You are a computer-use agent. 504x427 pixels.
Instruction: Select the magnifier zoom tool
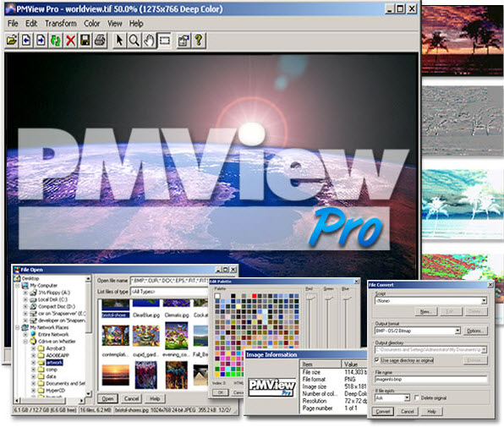tap(134, 41)
